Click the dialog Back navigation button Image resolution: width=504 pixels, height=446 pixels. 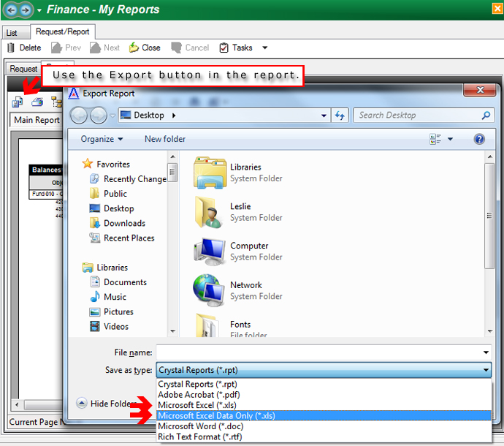(x=79, y=115)
